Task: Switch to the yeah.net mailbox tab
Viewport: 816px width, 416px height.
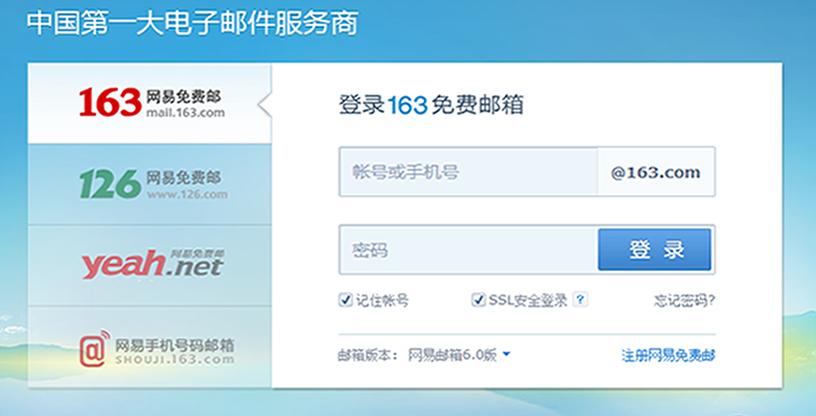Action: pos(150,265)
